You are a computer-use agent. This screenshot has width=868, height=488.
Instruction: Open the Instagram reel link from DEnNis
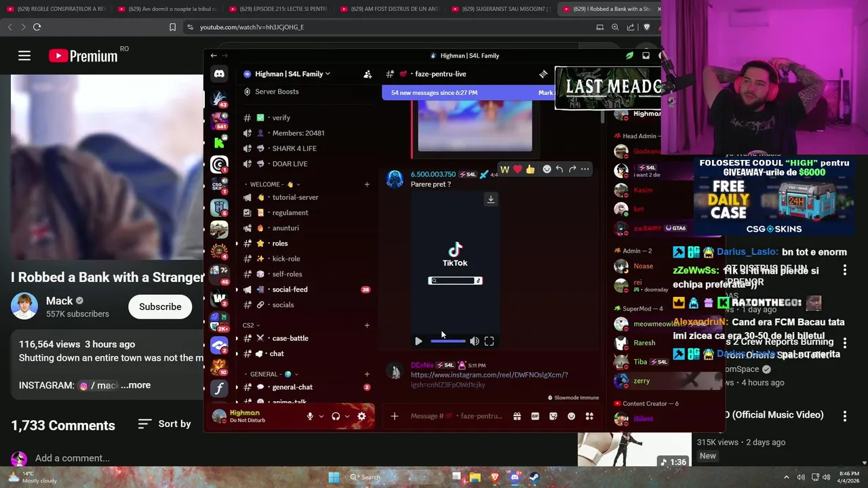coord(489,380)
